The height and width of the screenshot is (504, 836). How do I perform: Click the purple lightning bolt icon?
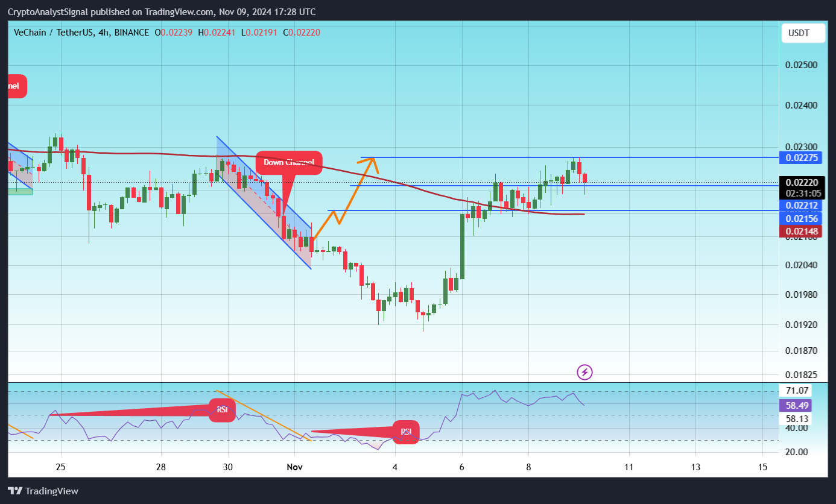(584, 372)
